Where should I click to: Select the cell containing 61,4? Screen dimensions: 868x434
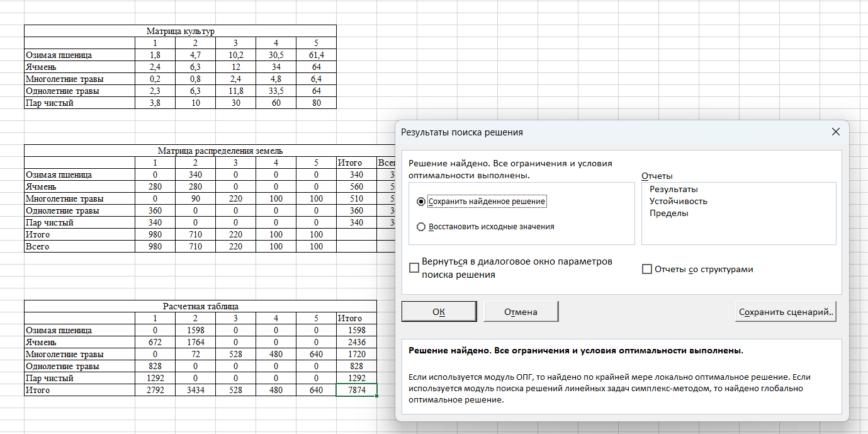pos(316,55)
